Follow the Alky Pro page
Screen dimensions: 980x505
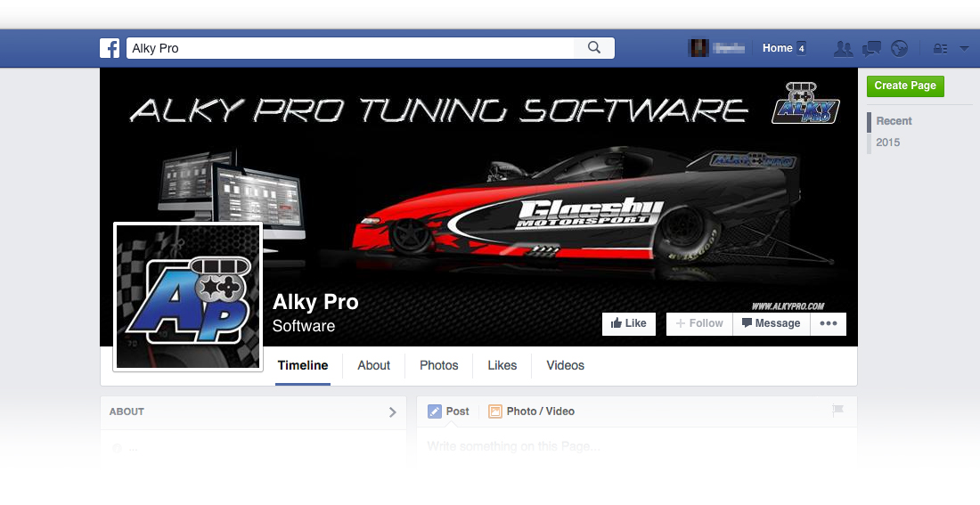coord(699,323)
